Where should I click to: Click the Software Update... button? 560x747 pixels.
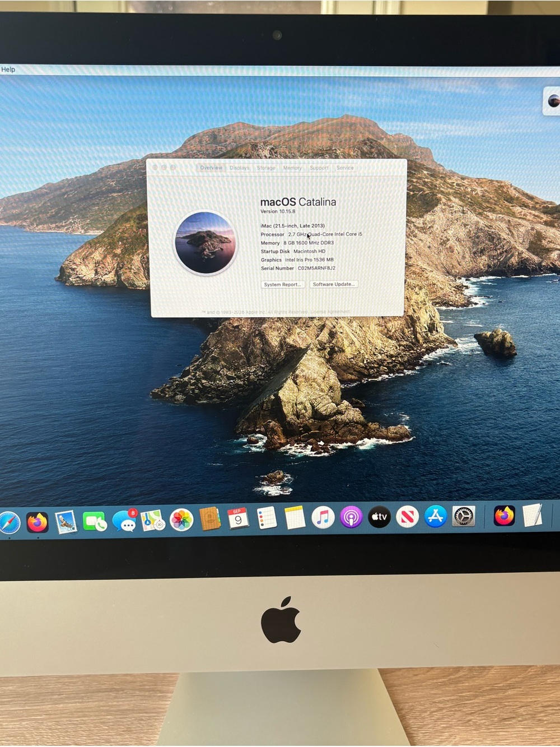click(x=334, y=284)
